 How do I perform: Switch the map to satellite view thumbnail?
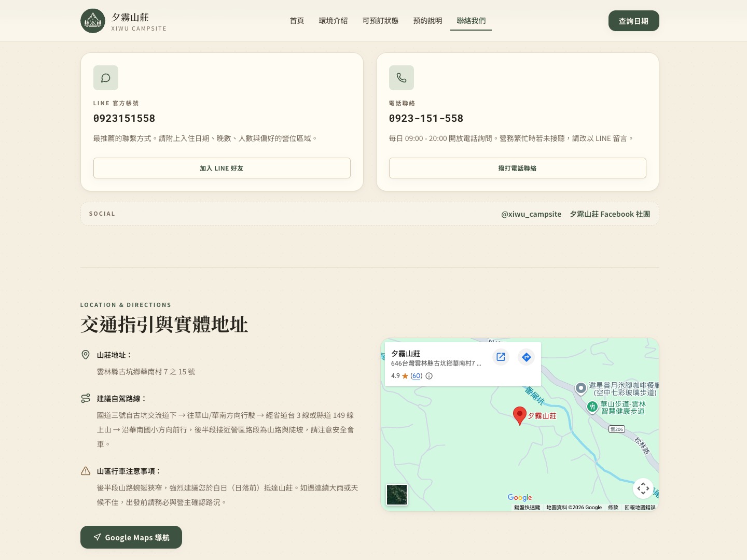(397, 495)
